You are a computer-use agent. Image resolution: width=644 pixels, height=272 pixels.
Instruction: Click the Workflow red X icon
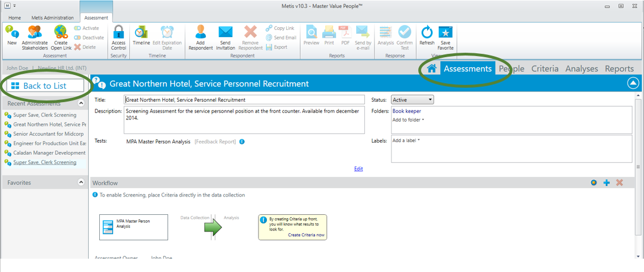(620, 183)
